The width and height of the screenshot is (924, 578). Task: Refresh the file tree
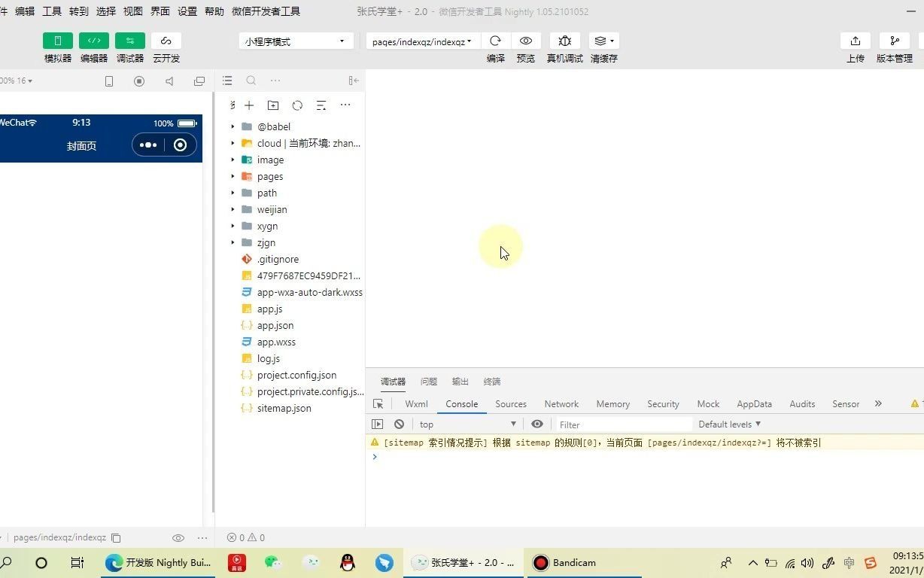point(297,105)
